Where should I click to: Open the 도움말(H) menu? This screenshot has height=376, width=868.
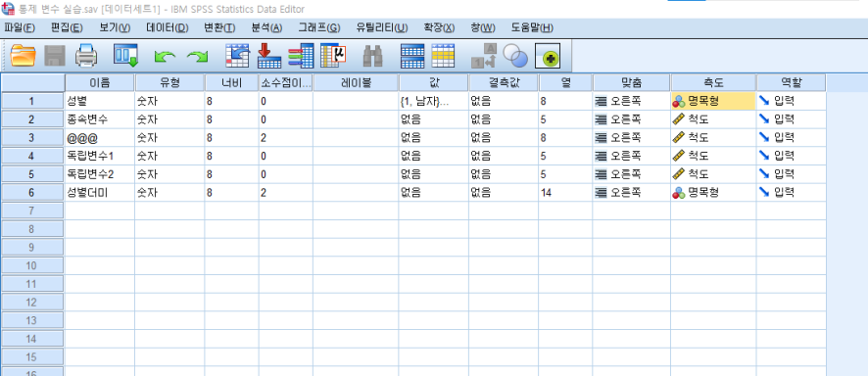(x=532, y=27)
